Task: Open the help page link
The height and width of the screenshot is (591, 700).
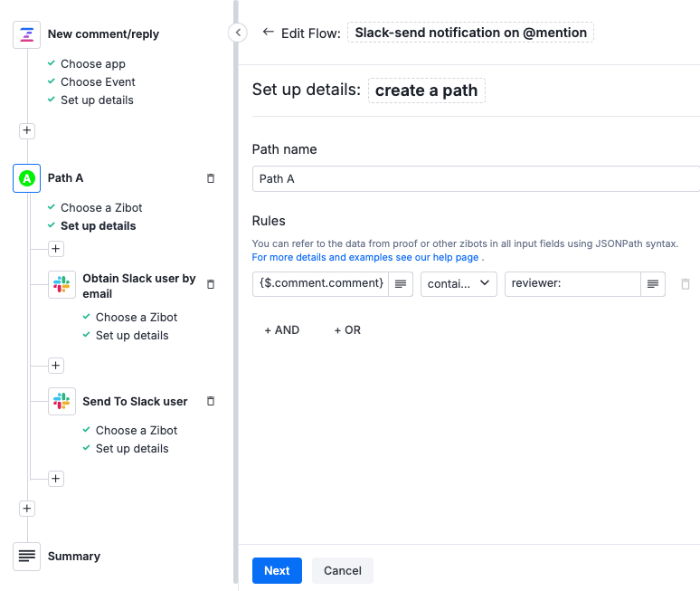Action: point(365,257)
